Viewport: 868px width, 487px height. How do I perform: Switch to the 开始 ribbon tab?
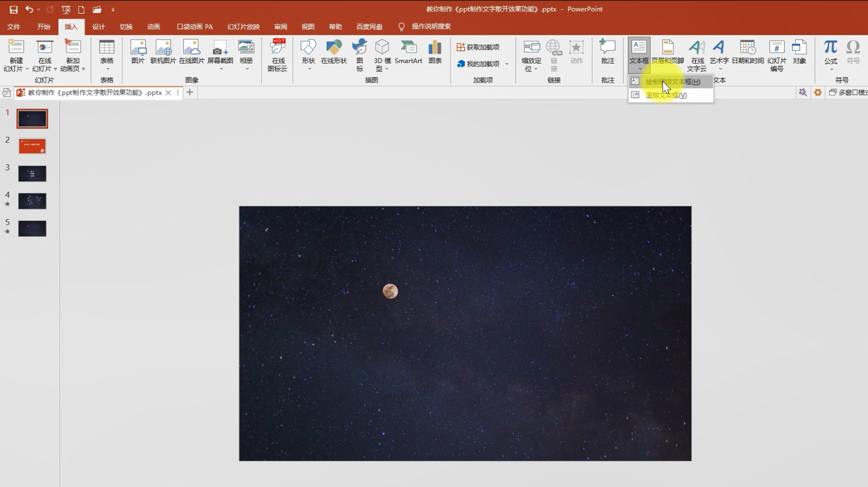pos(44,27)
